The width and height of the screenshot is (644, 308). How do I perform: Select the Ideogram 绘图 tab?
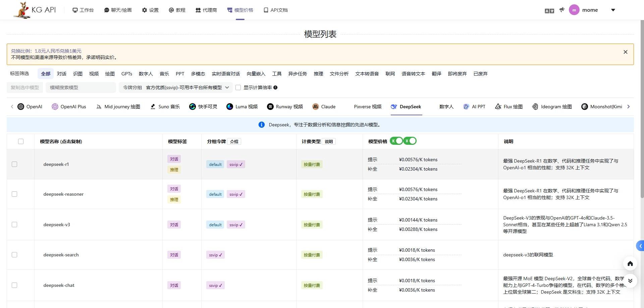tap(552, 107)
